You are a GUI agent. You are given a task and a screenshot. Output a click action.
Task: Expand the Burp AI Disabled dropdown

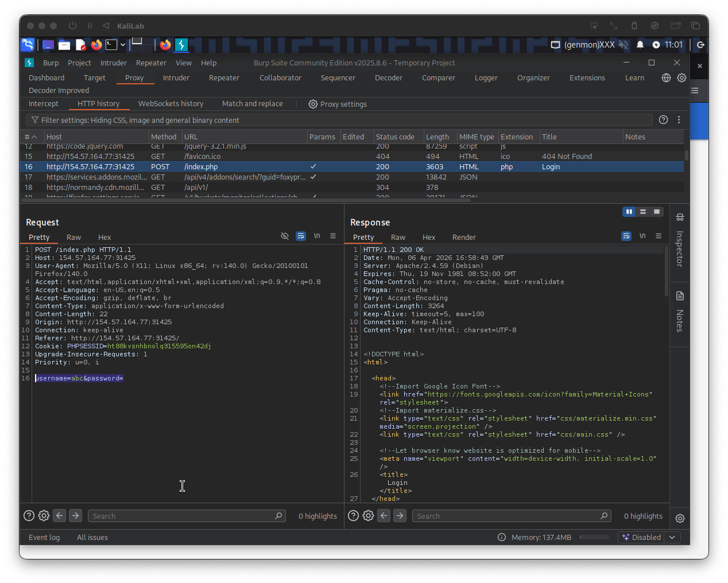(x=672, y=537)
